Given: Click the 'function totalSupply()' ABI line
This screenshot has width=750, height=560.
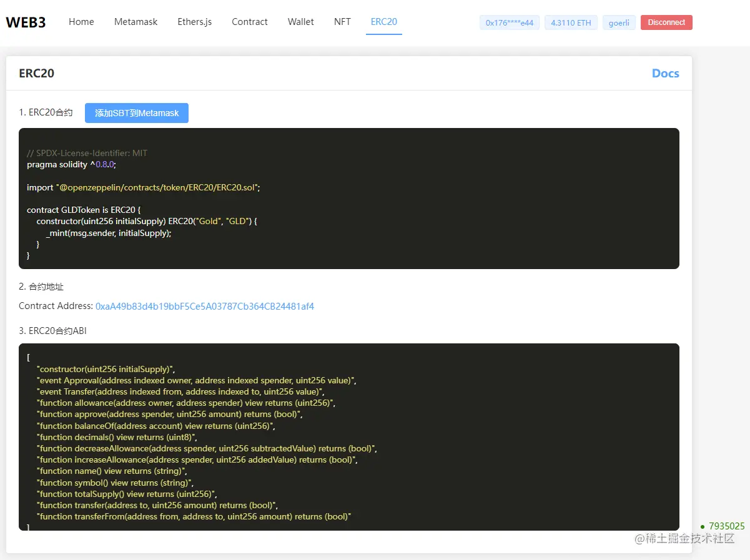Looking at the screenshot, I should tap(127, 494).
